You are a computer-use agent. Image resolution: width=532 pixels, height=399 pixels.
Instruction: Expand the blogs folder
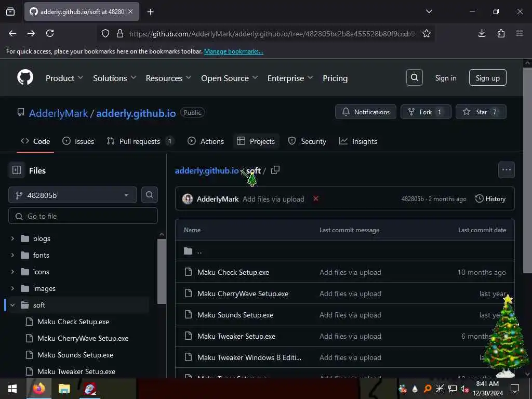[12, 238]
